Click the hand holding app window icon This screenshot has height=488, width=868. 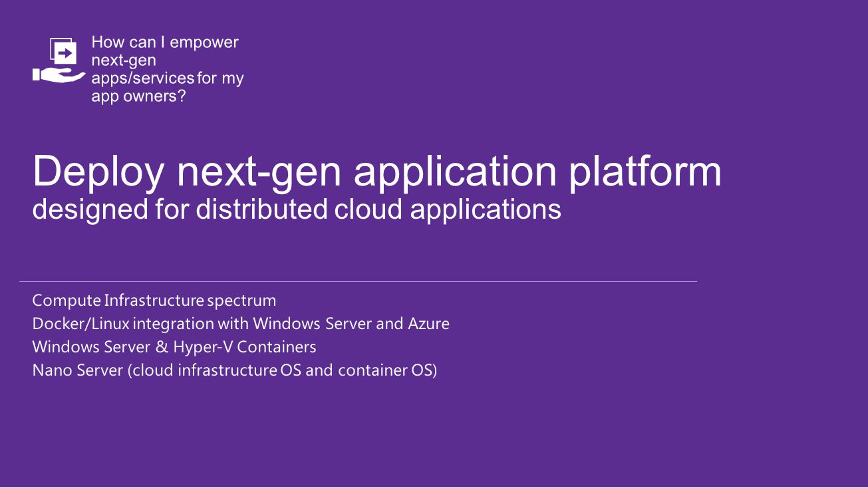pos(59,61)
